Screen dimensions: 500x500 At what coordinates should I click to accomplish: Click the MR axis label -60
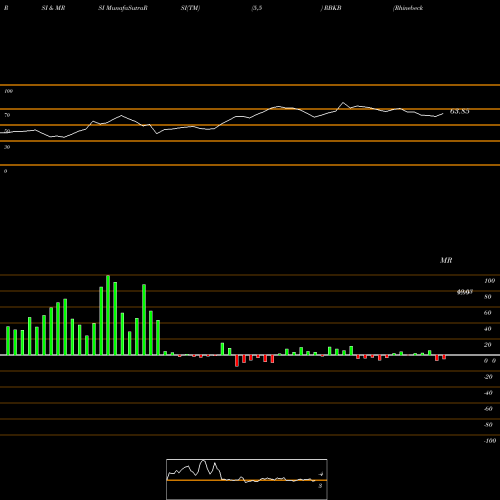pyautogui.click(x=488, y=409)
